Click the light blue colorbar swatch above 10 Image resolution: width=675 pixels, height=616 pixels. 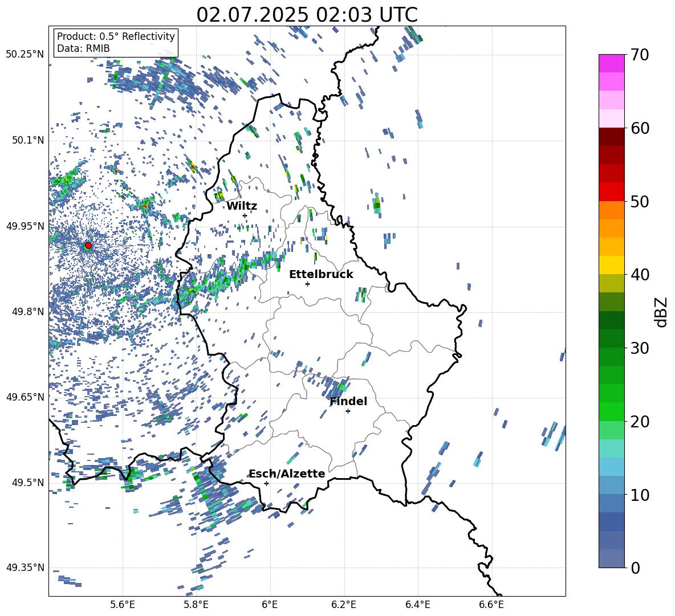[x=611, y=467]
